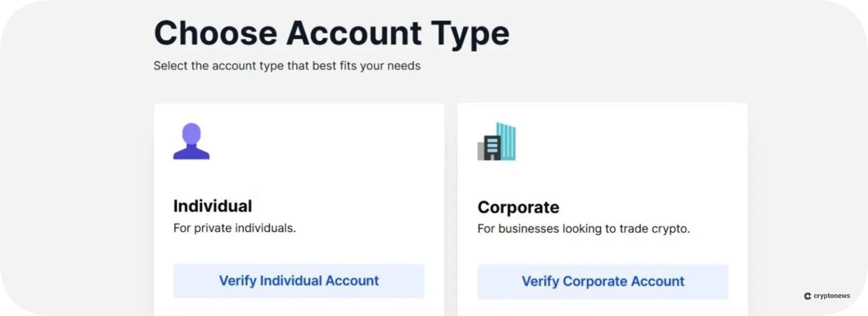The width and height of the screenshot is (868, 316).
Task: Click the Individual card title text
Action: tap(213, 206)
